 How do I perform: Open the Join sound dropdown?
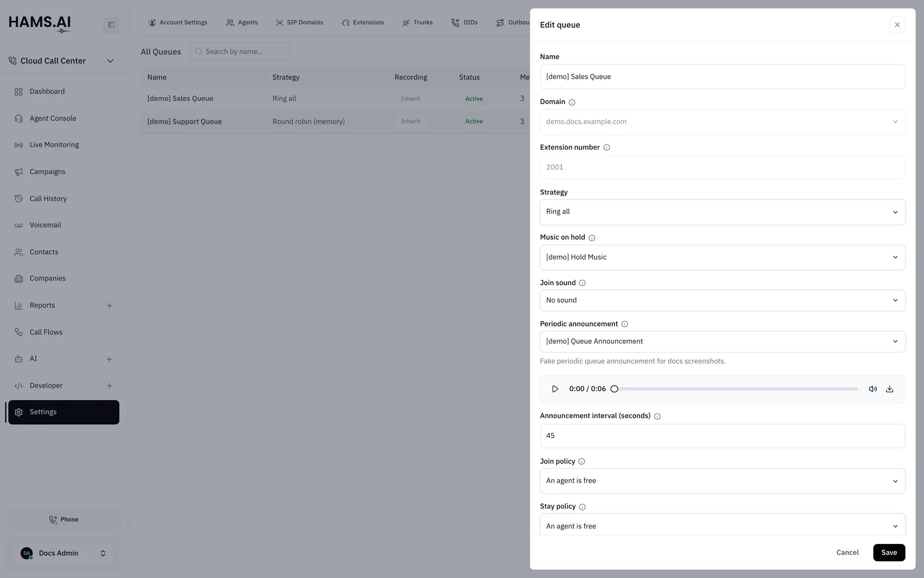point(722,301)
